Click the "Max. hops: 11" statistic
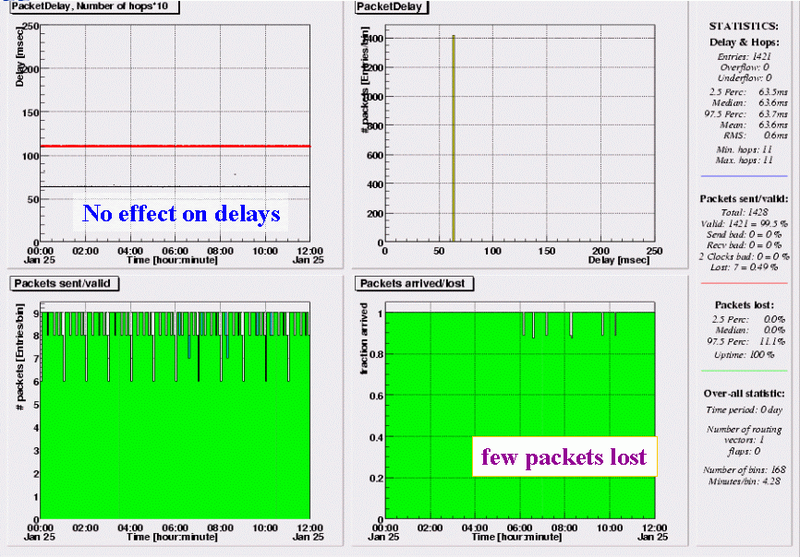This screenshot has height=557, width=800. pos(744,161)
